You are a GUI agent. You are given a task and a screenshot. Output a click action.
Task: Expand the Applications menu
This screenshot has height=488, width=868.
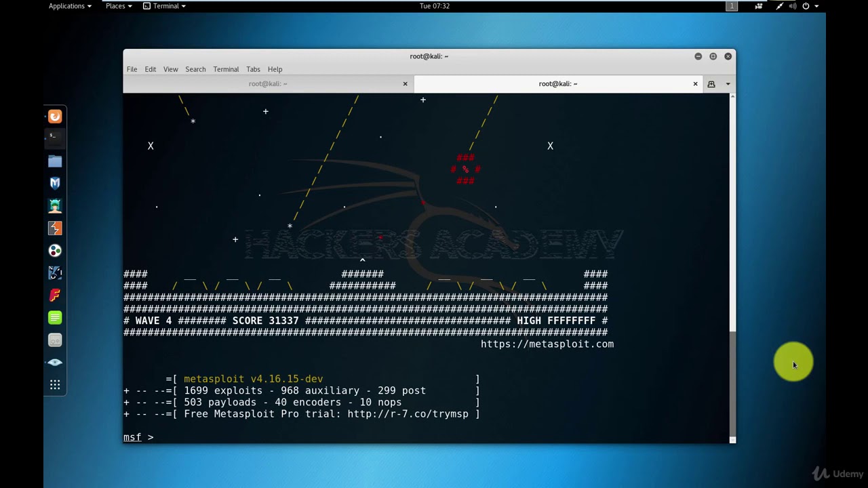(70, 6)
